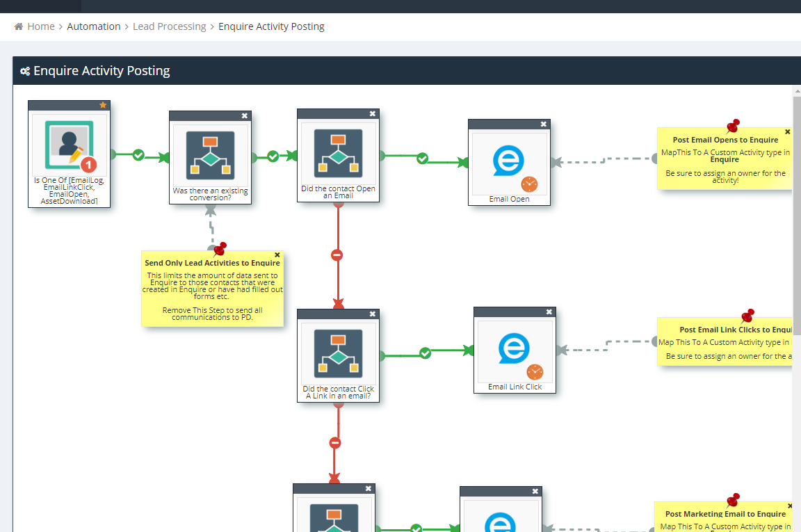Open the Lead Processing breadcrumb link

click(x=169, y=26)
